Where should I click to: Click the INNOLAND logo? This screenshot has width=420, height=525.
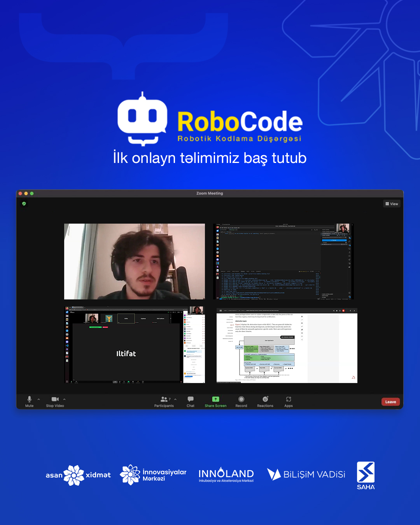pyautogui.click(x=226, y=475)
